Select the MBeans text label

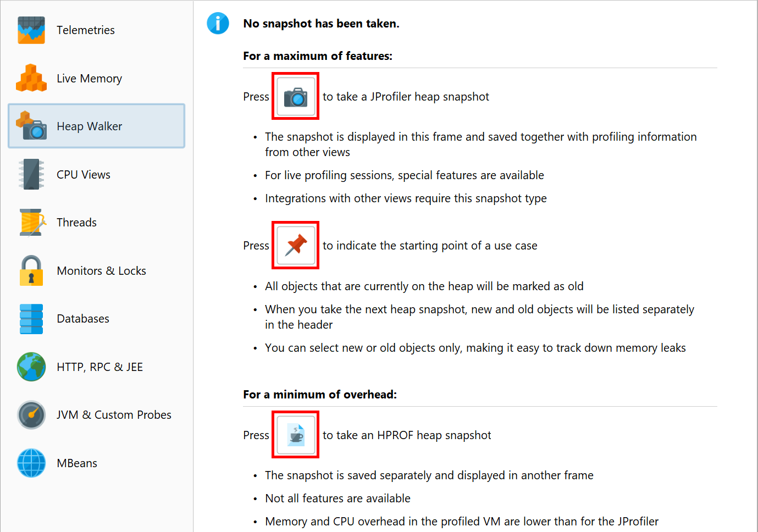tap(77, 463)
